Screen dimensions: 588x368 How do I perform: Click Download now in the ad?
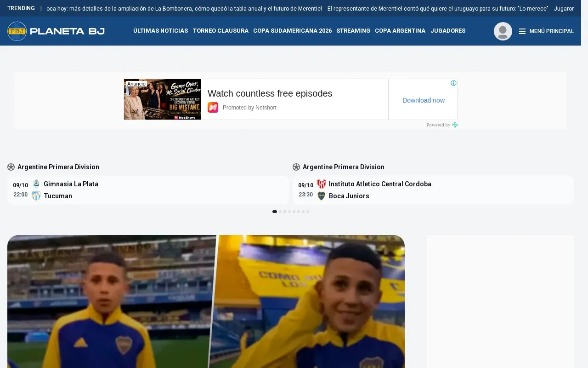424,100
